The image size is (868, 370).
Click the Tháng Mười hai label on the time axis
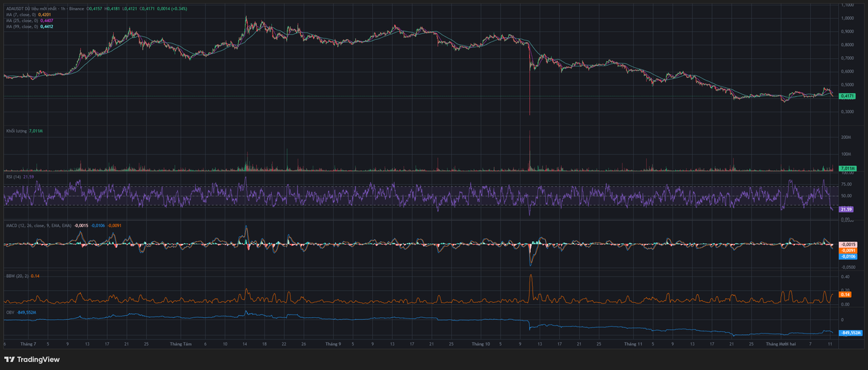click(781, 344)
